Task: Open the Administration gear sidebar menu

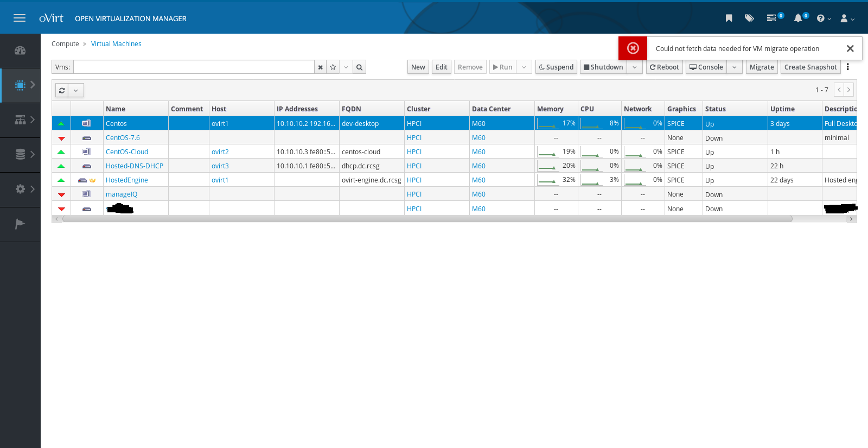Action: (x=20, y=189)
